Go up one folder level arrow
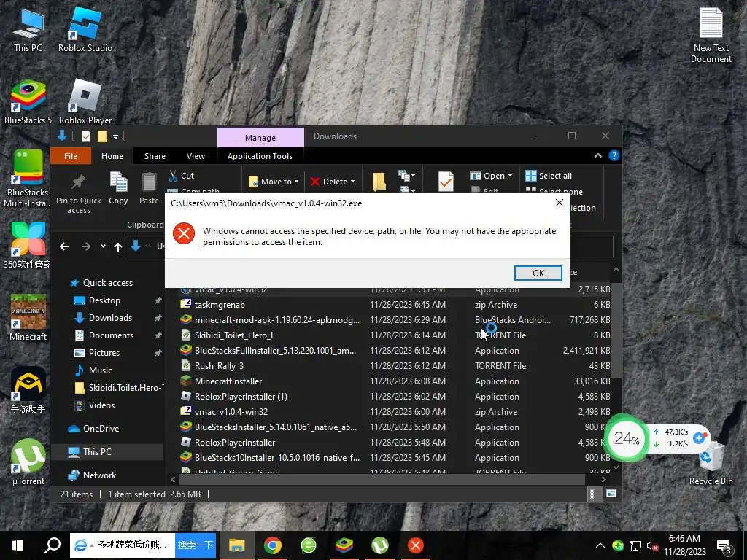 click(x=118, y=246)
